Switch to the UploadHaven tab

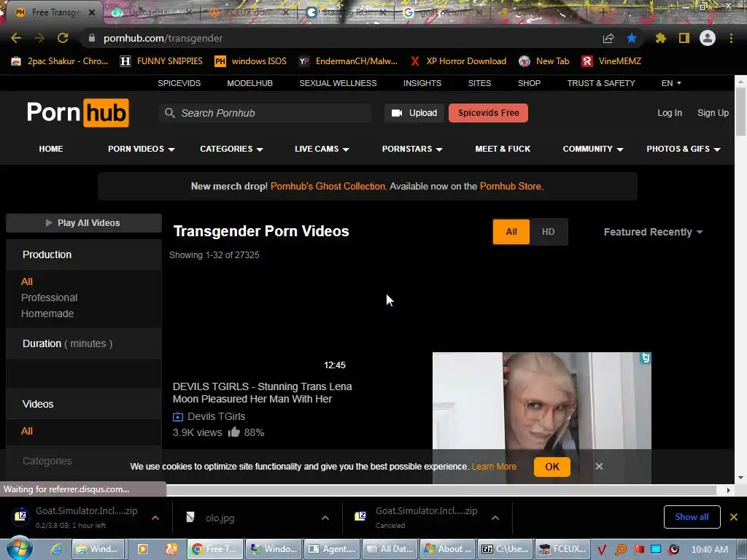click(x=151, y=13)
